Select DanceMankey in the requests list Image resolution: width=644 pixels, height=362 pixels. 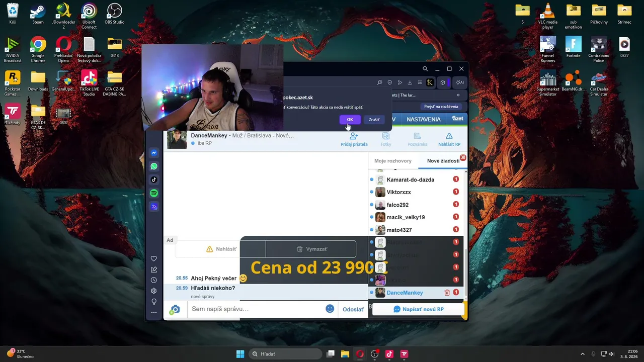[405, 293]
